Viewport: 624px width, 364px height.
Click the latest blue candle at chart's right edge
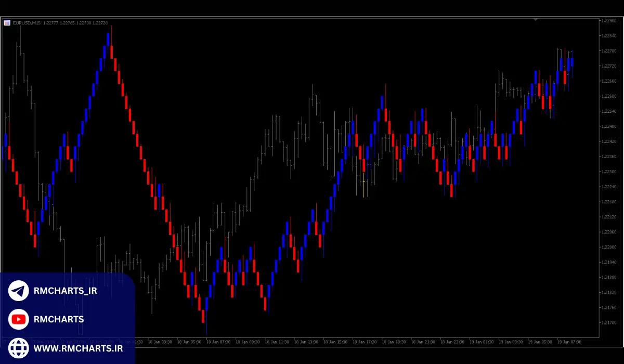572,62
